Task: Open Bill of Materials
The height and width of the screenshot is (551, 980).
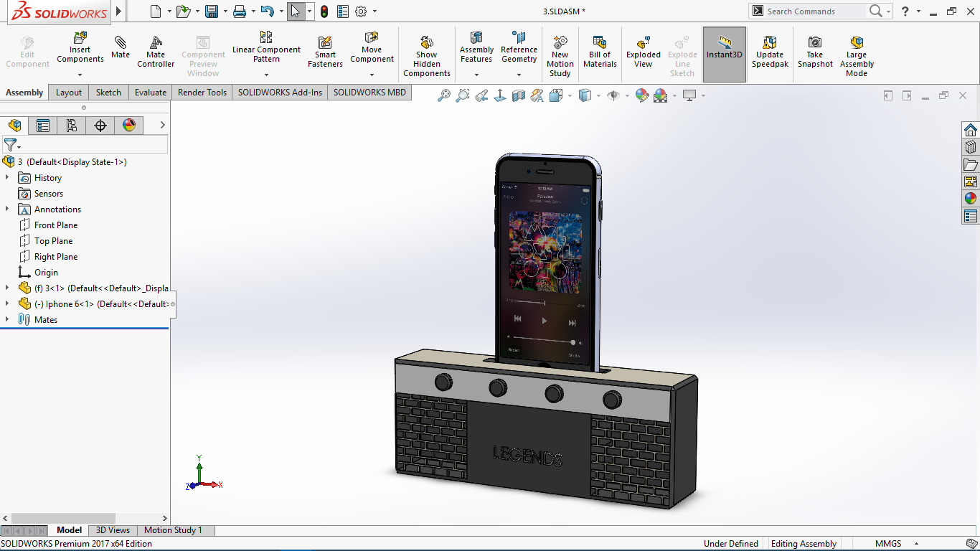Action: click(600, 52)
